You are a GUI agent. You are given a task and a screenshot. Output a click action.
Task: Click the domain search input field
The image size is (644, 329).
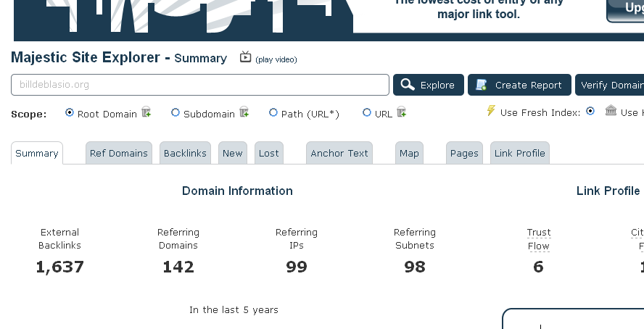200,85
